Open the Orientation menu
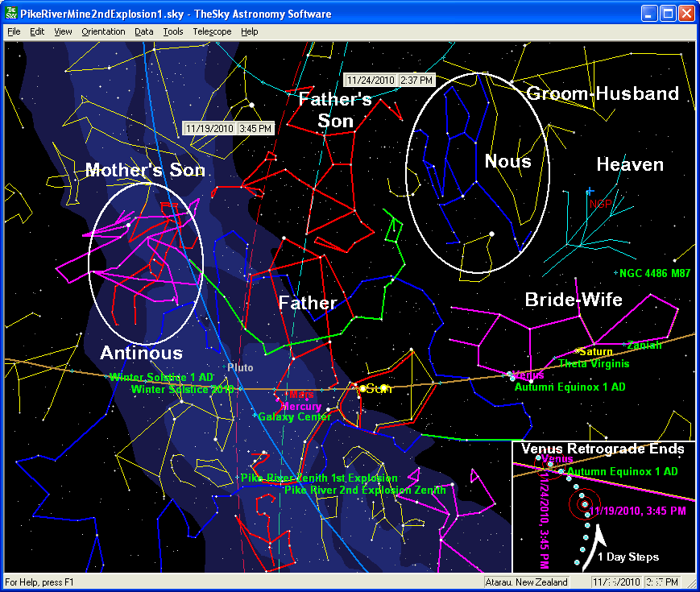Image resolution: width=700 pixels, height=592 pixels. click(x=103, y=31)
